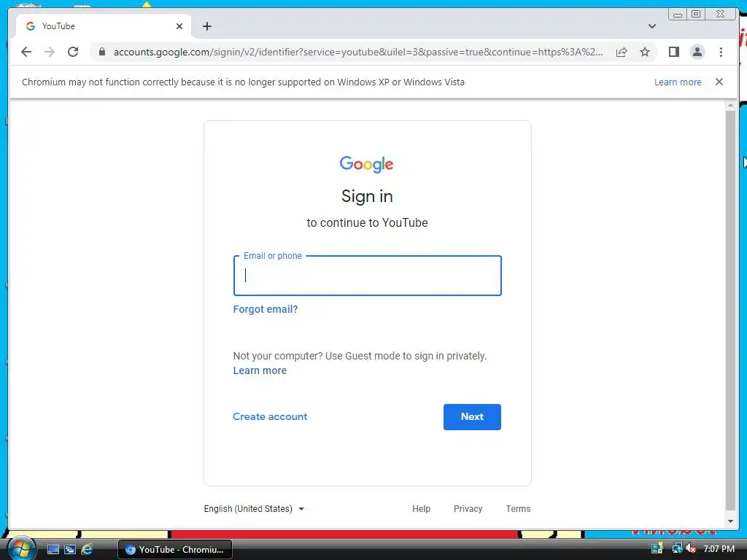Click the page scrollbar down arrow
Image resolution: width=747 pixels, height=560 pixels.
tap(730, 521)
